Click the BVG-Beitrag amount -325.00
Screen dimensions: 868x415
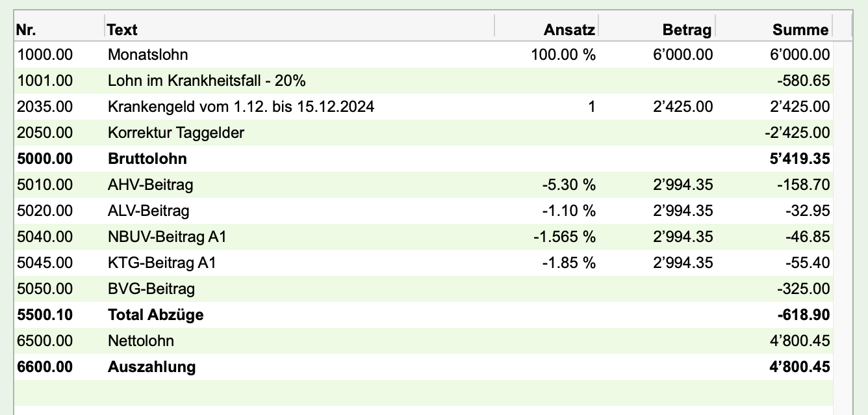point(803,289)
